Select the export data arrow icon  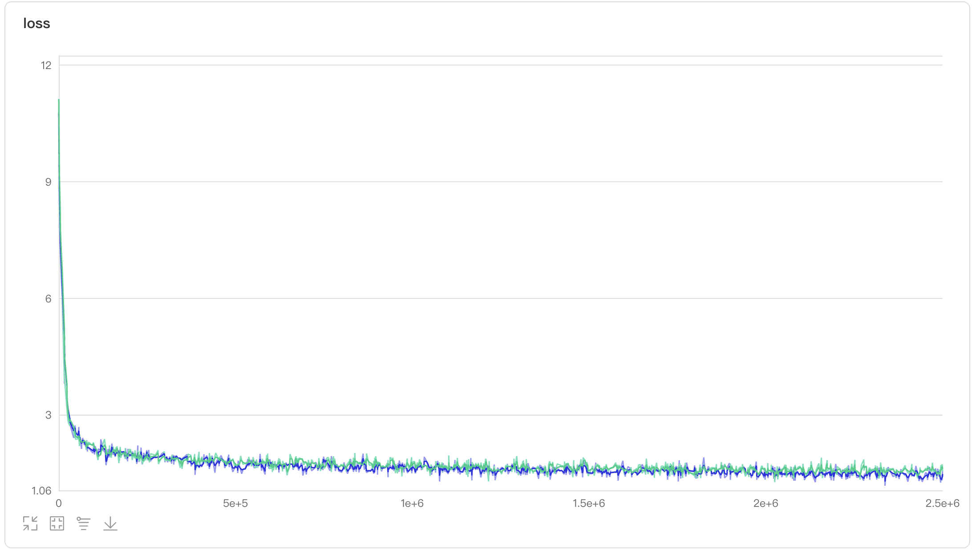tap(110, 523)
